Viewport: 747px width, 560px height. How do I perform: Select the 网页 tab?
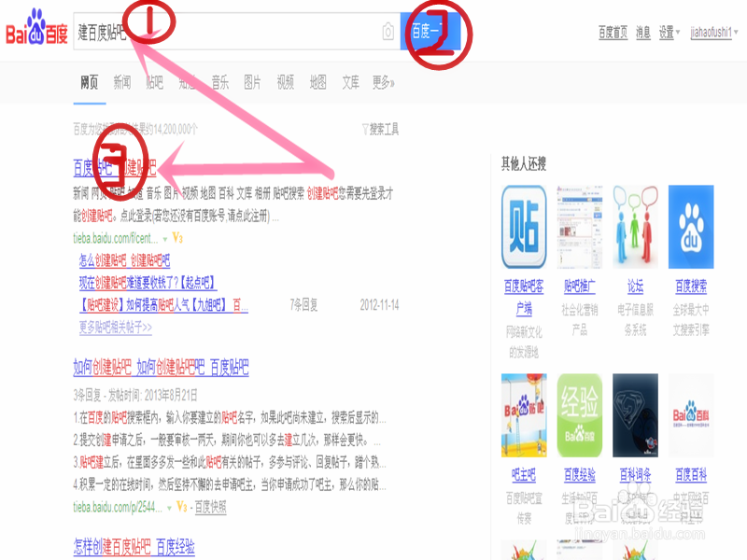pos(89,82)
